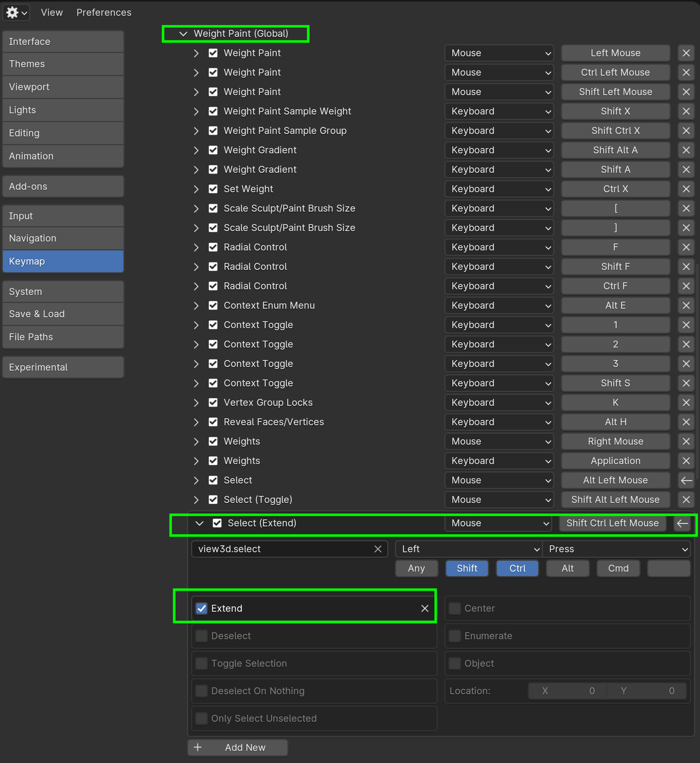Open the editor type gear menu
Image resolution: width=700 pixels, height=763 pixels.
(x=16, y=12)
